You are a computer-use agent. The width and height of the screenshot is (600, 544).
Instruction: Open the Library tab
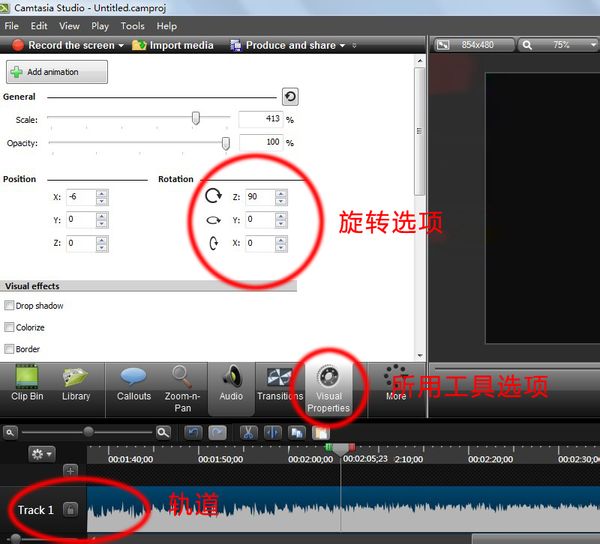[x=76, y=383]
